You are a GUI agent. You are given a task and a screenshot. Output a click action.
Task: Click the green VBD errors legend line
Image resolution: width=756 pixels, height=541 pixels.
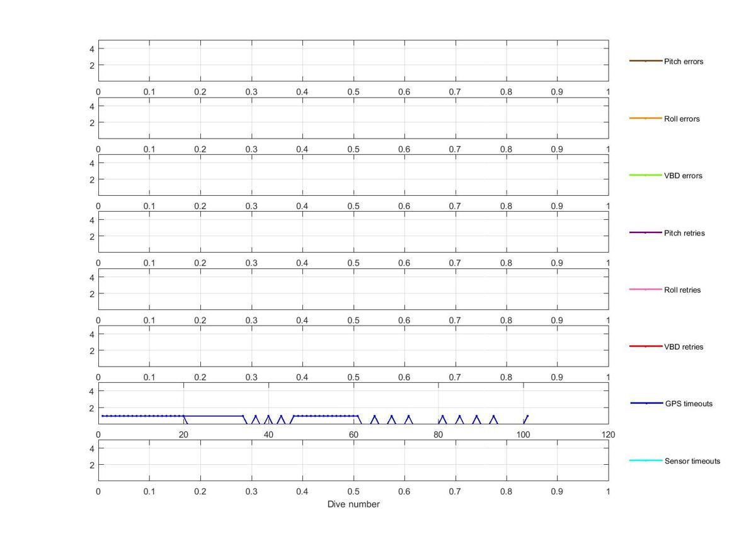pos(646,175)
